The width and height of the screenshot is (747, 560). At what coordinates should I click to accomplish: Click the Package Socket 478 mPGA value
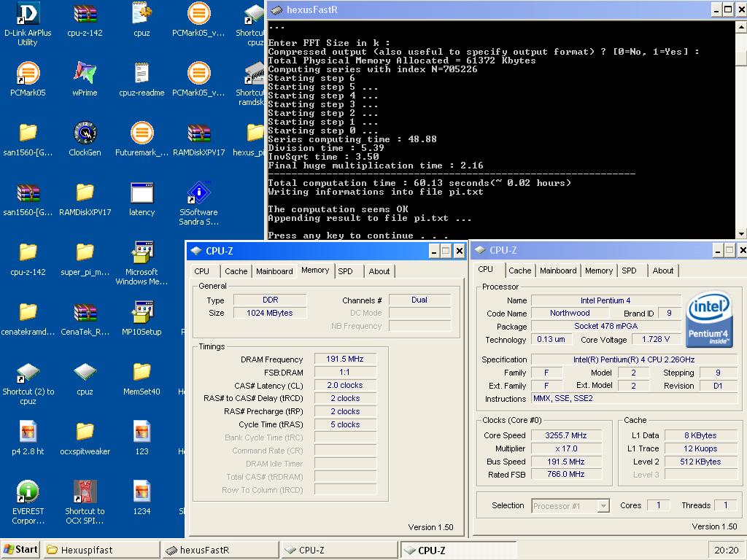tap(606, 326)
